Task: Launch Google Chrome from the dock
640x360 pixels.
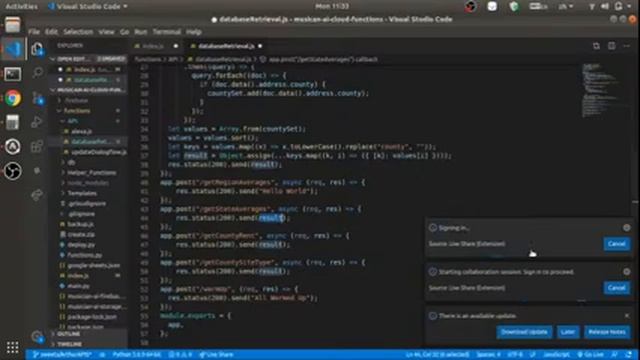Action: (12, 98)
